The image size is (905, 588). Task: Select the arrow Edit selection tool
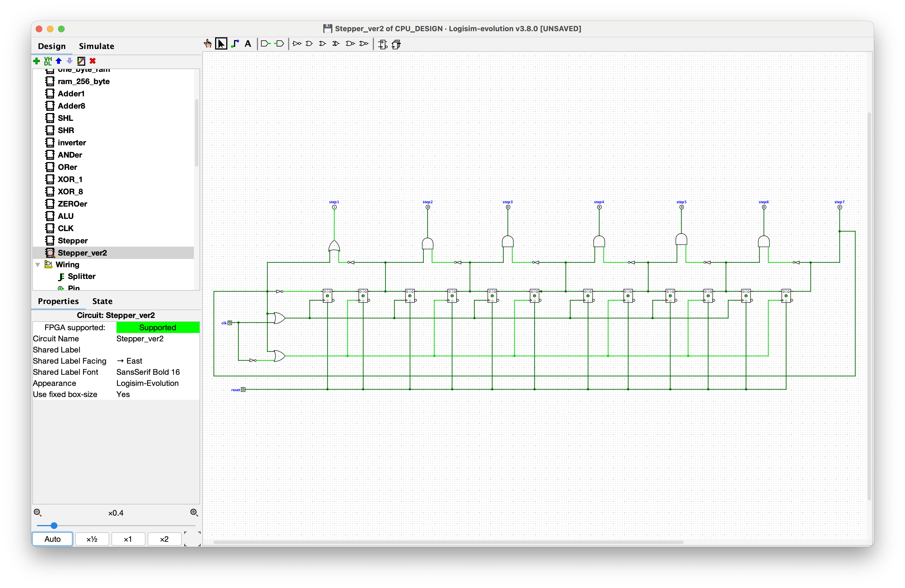(221, 44)
